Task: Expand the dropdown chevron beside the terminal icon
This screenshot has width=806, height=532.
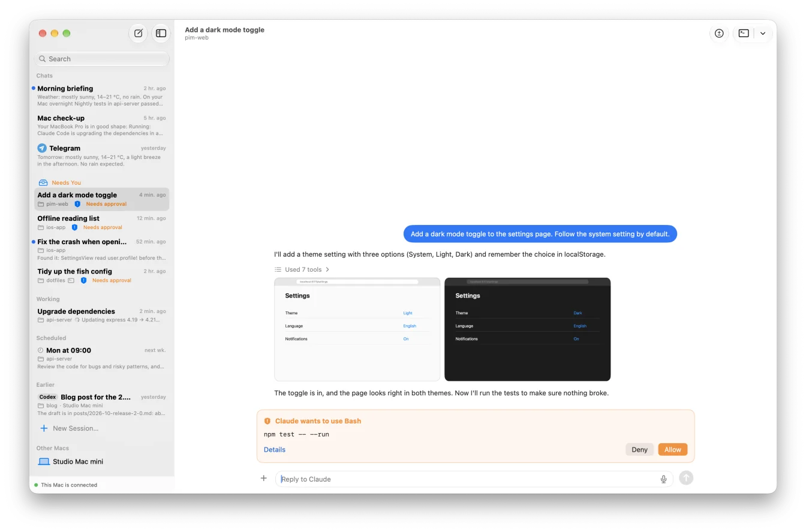Action: coord(763,34)
